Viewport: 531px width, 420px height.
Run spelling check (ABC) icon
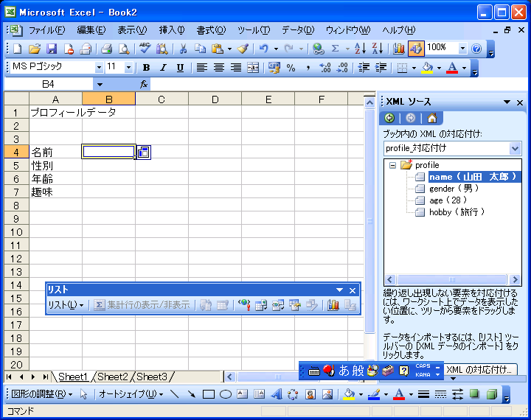click(x=145, y=49)
